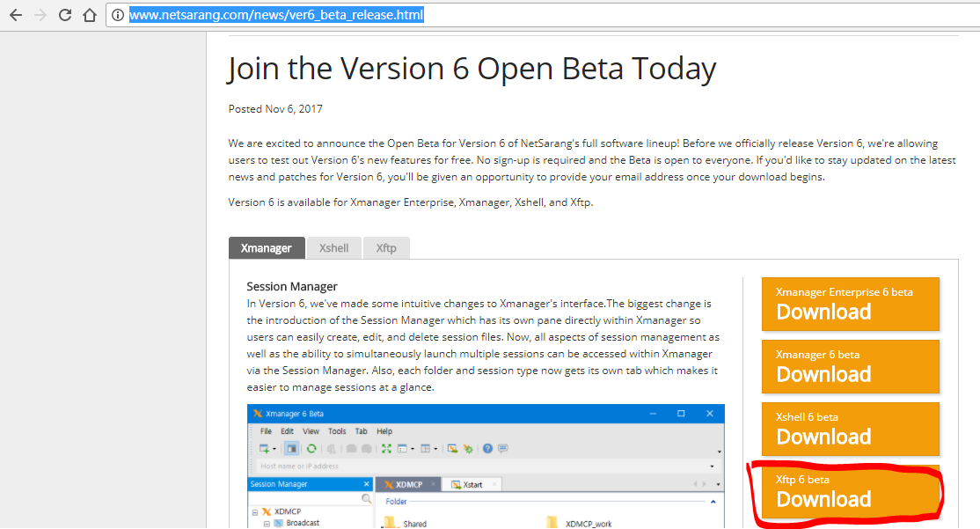Reload the current page
The image size is (980, 529).
tap(65, 15)
